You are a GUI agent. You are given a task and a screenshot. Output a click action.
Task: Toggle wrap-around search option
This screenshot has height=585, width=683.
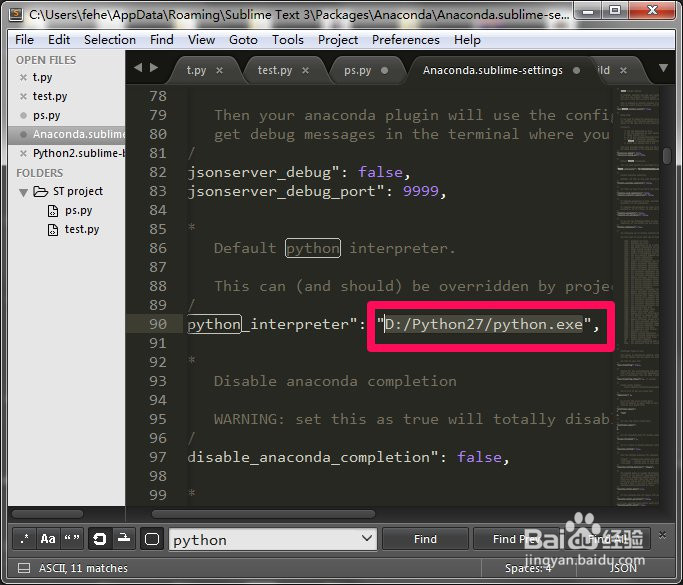click(100, 539)
